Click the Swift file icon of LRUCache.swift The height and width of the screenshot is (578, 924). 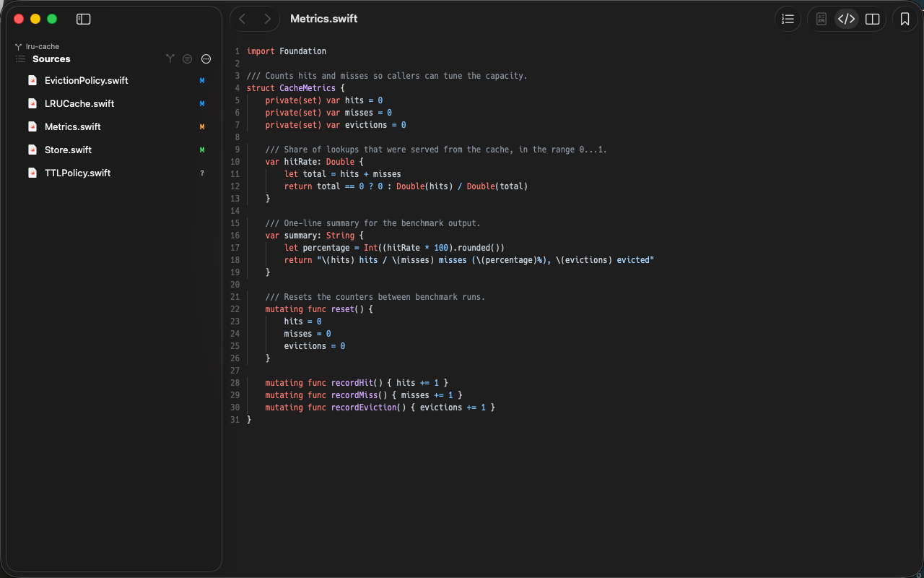(x=32, y=103)
